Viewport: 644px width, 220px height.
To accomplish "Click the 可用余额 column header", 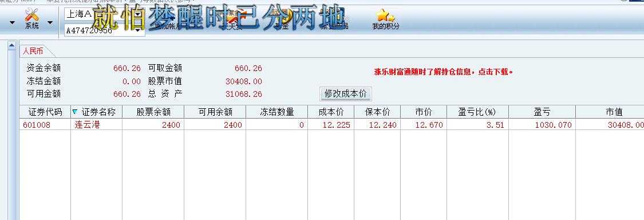I will tap(215, 112).
